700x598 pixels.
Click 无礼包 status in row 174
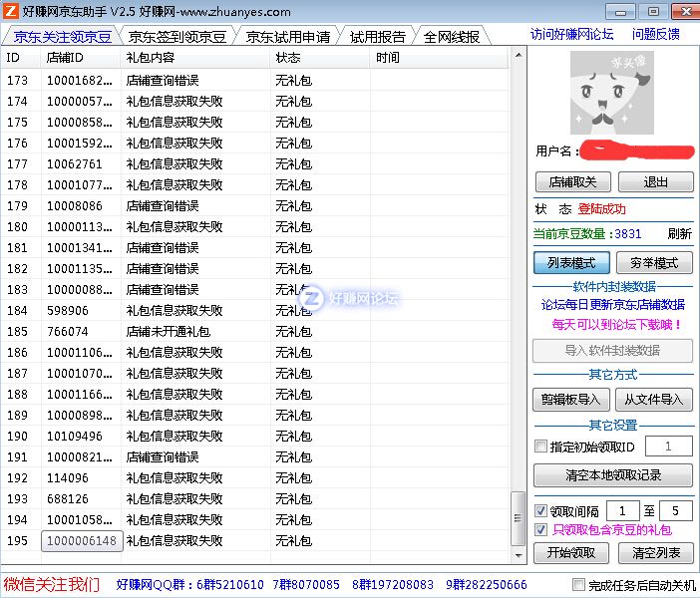(x=293, y=102)
